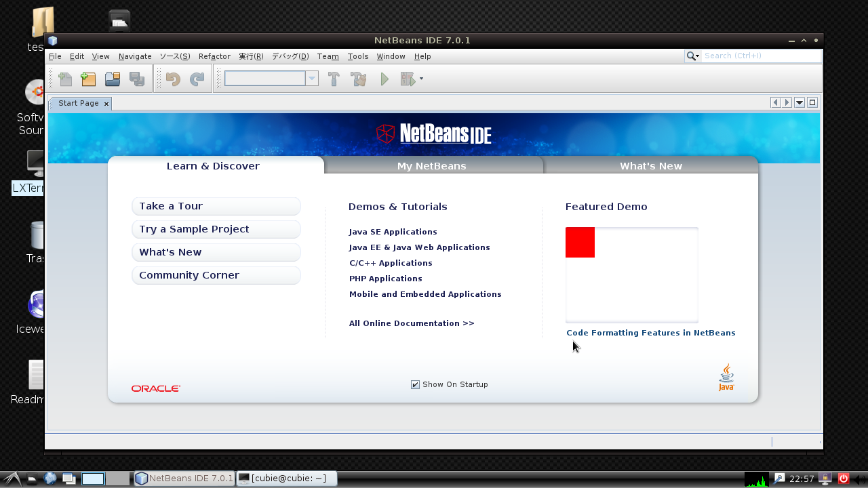
Task: Click the Java logo
Action: 726,378
